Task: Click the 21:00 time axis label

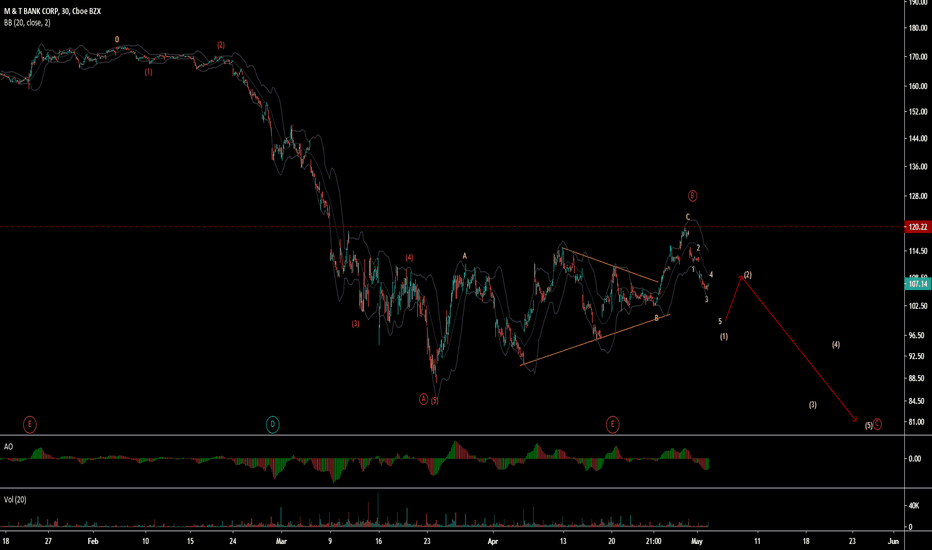Action: (653, 542)
